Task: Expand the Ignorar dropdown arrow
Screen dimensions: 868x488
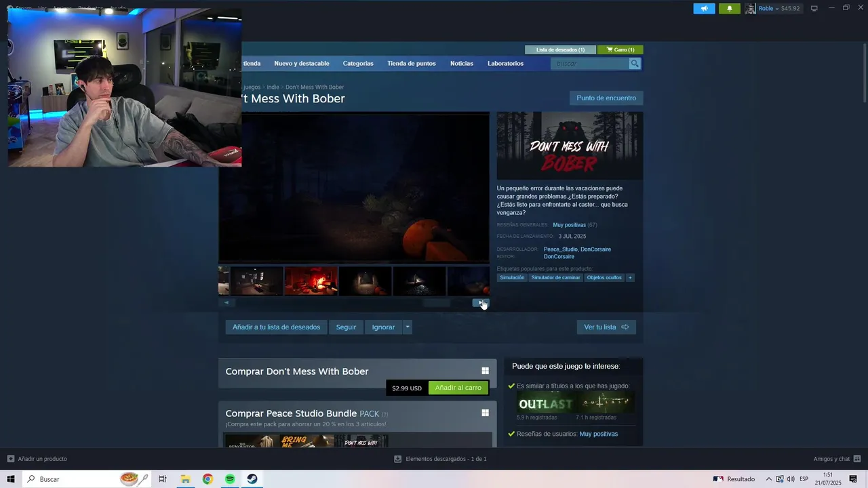Action: click(x=408, y=327)
